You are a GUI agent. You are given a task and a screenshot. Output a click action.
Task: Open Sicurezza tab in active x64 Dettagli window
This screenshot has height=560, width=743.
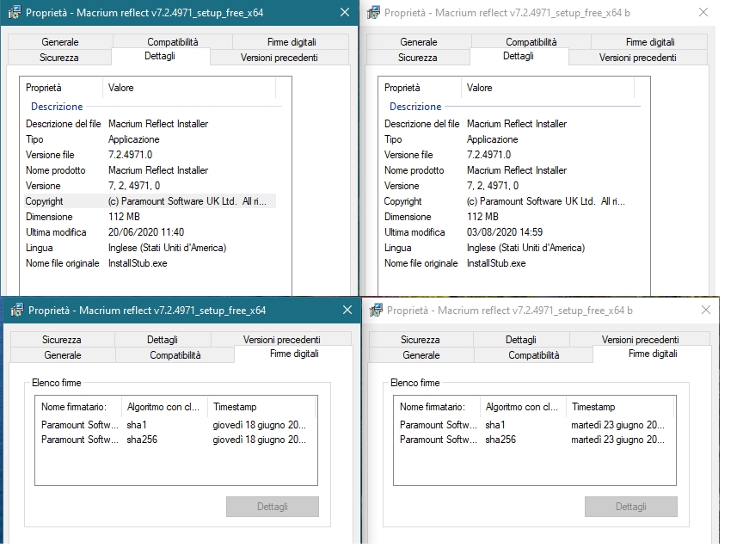click(x=59, y=58)
